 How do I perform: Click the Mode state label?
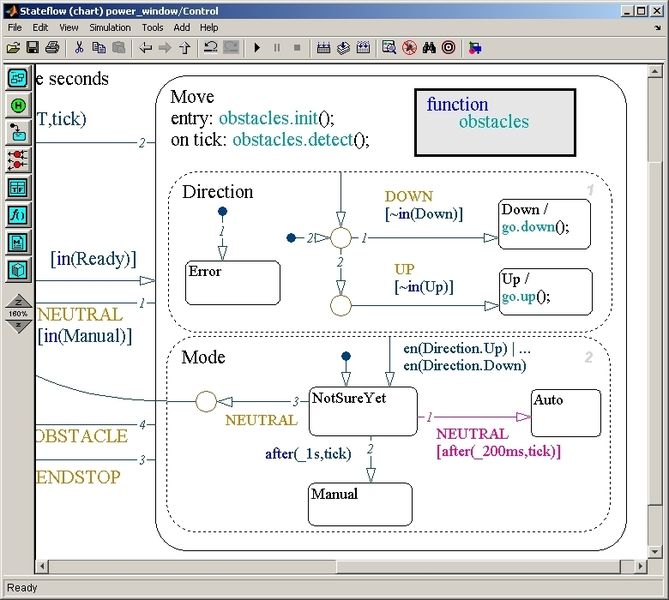pos(203,357)
